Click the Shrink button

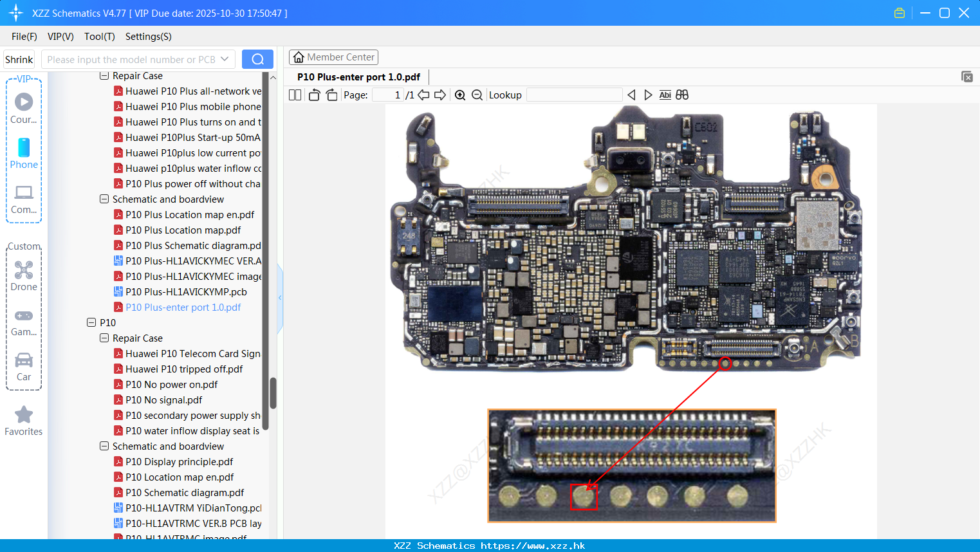pos(19,59)
